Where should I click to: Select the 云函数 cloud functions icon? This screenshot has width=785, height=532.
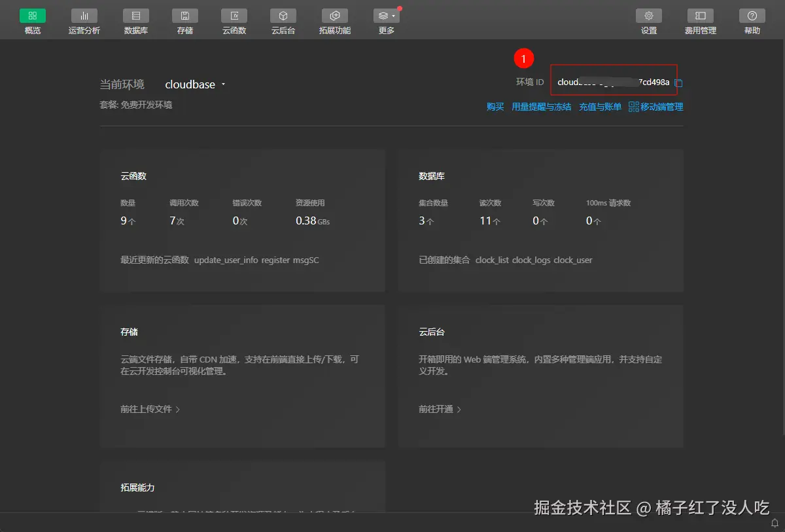click(234, 20)
